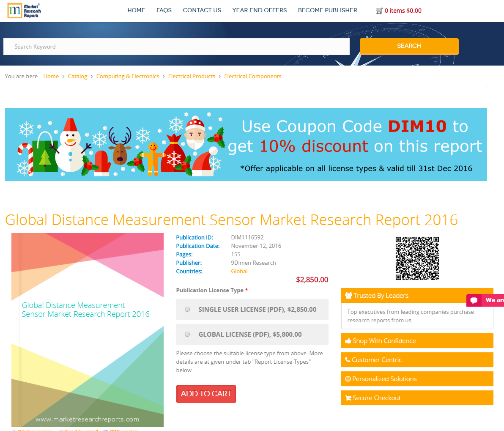504x431 pixels.
Task: Go to the HOME menu item
Action: coord(136,10)
